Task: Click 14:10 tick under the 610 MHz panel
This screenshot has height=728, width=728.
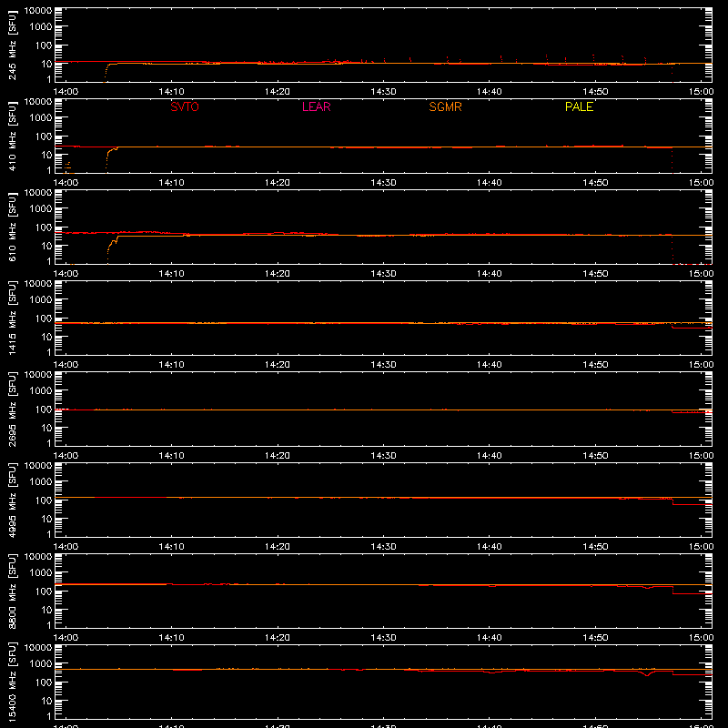Action: pyautogui.click(x=172, y=274)
